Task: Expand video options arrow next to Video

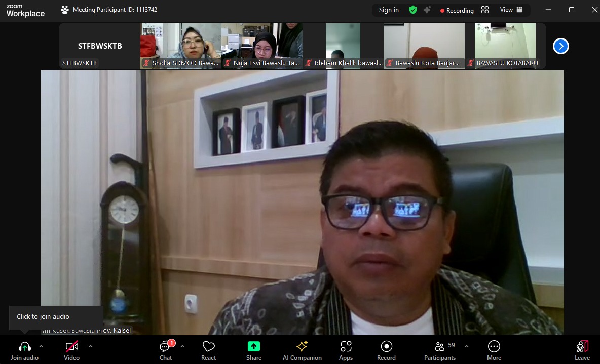Action: pyautogui.click(x=91, y=346)
